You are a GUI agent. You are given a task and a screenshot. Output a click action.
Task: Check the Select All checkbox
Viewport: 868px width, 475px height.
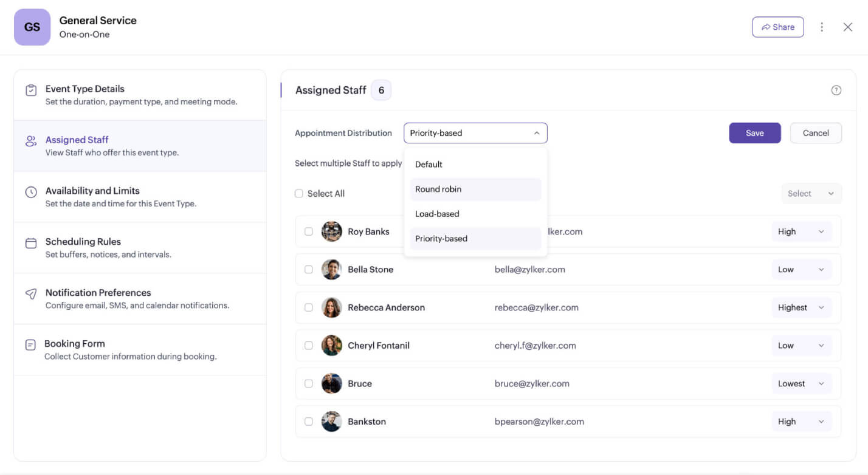[299, 194]
